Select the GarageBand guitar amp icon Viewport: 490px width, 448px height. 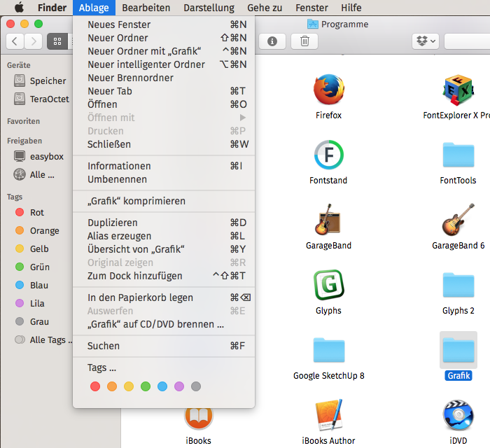[x=328, y=220]
